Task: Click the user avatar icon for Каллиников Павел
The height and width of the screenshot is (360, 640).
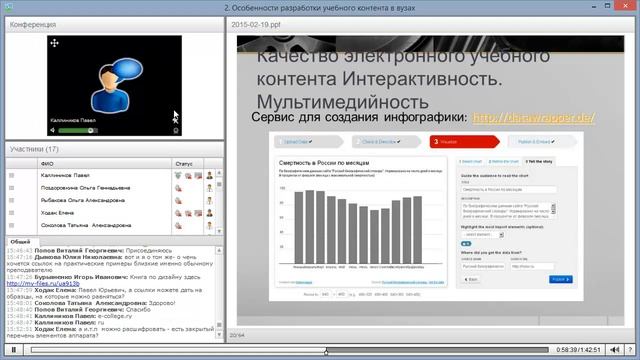Action: coord(209,176)
